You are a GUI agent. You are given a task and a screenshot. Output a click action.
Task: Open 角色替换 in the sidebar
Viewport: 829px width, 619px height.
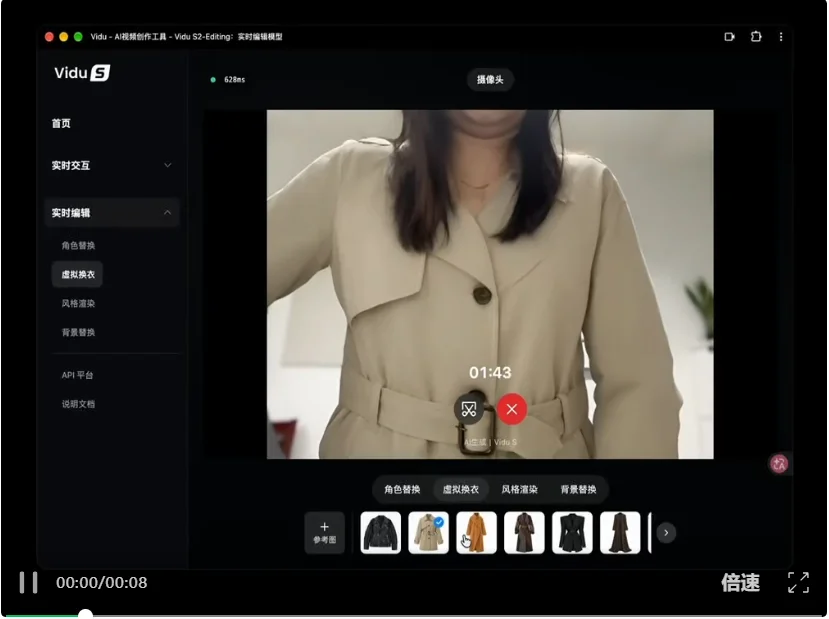pyautogui.click(x=78, y=245)
